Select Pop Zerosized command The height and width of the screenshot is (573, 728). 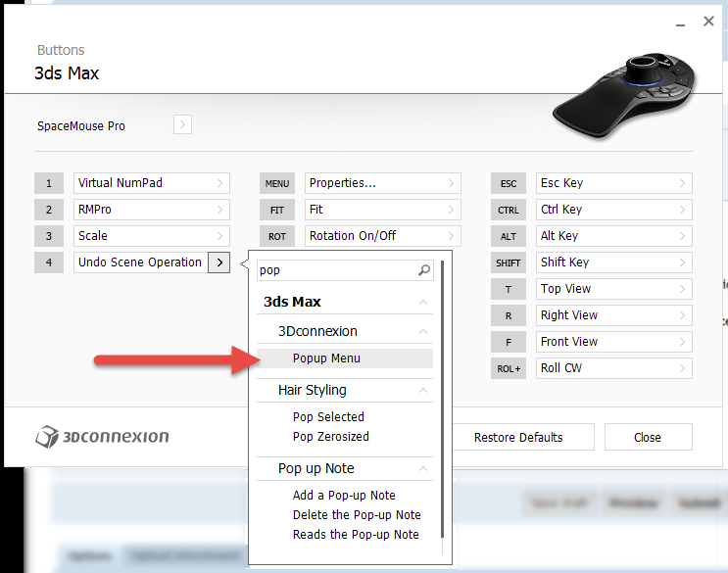345,437
